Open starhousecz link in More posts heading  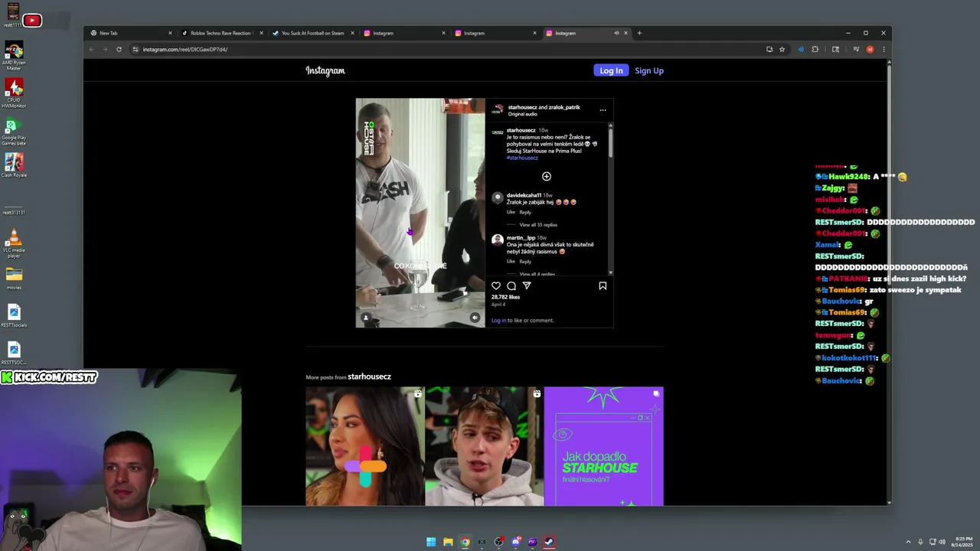point(369,377)
